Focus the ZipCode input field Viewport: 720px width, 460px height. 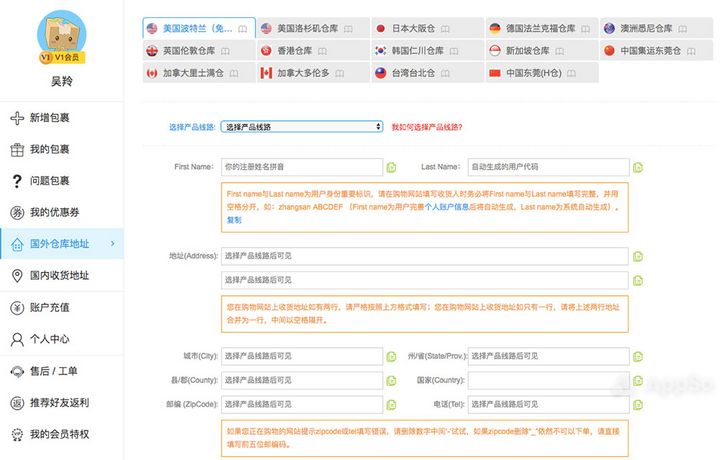pyautogui.click(x=302, y=405)
